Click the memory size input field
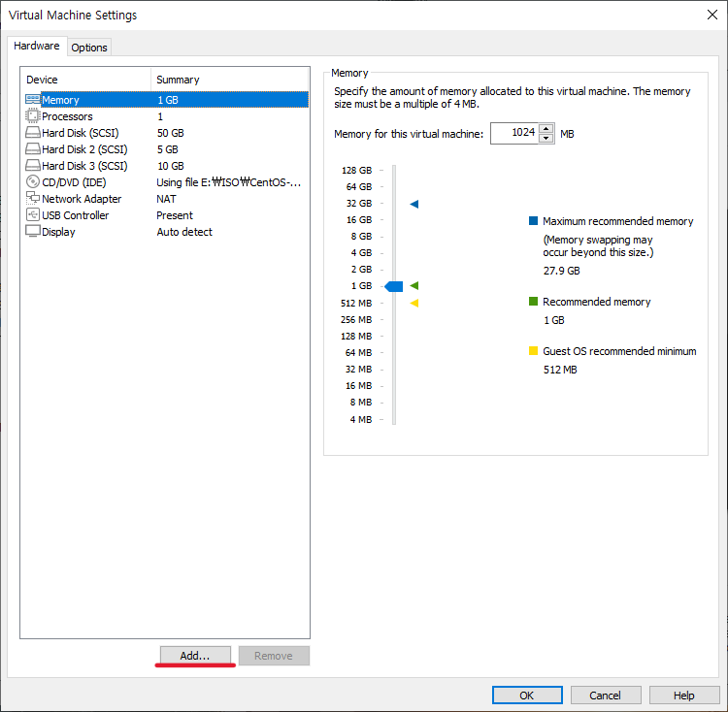This screenshot has height=712, width=728. coord(514,133)
